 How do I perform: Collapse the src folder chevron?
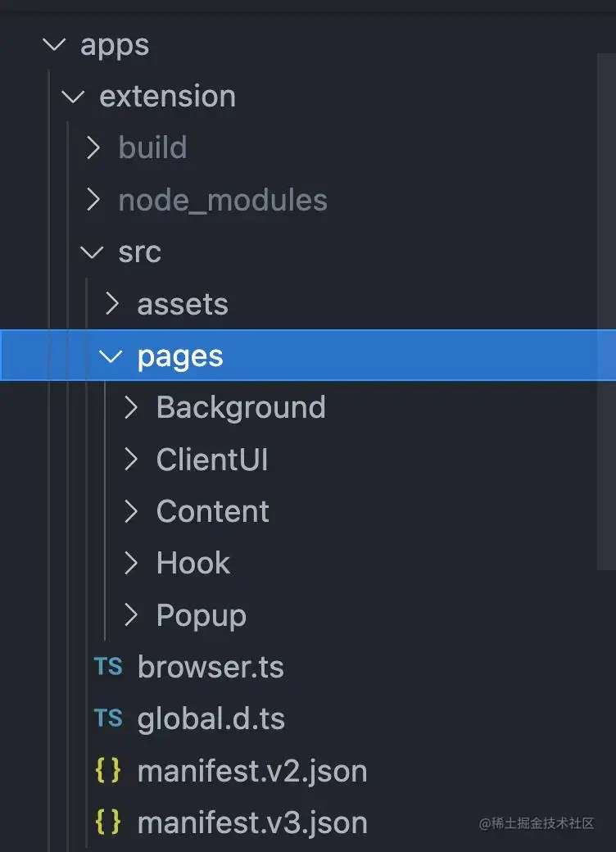[x=92, y=252]
